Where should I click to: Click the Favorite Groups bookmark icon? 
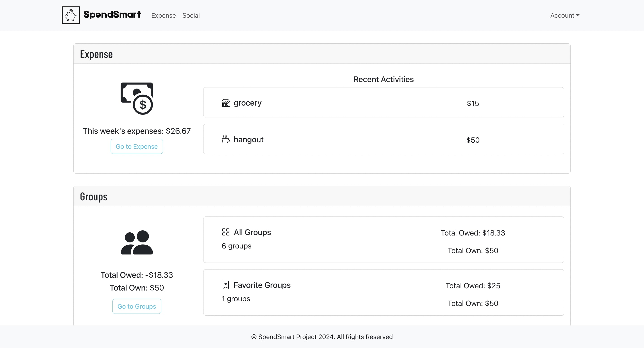(225, 285)
